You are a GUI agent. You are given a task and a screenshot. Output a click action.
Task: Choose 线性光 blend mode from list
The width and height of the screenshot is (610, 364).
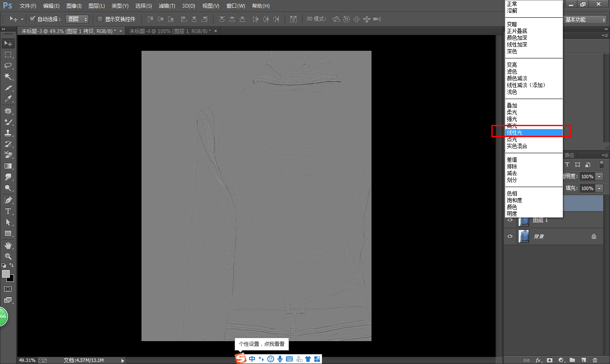[515, 132]
